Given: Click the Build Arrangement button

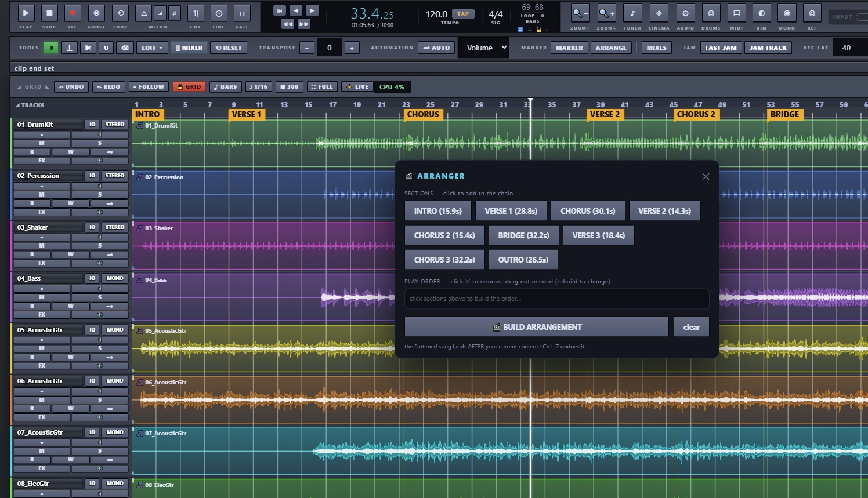Looking at the screenshot, I should pos(537,327).
